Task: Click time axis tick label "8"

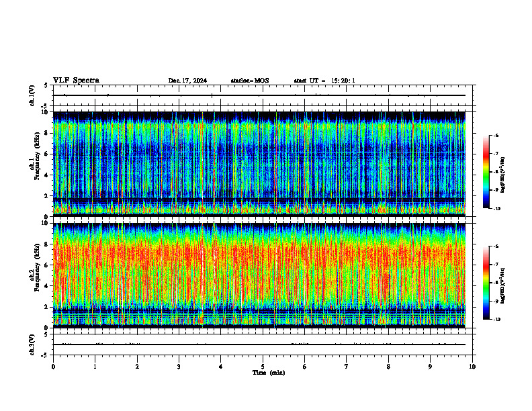Action: click(x=388, y=367)
